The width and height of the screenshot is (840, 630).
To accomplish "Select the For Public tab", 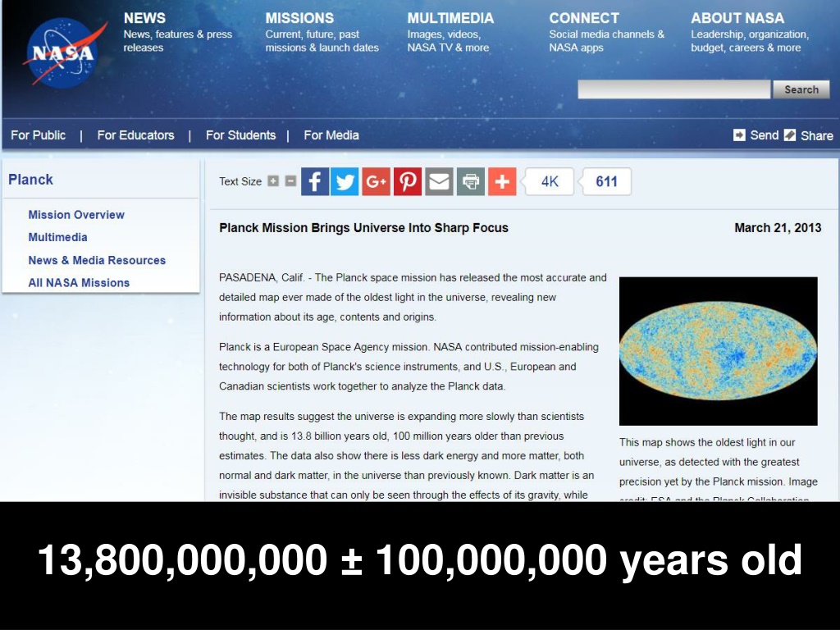I will click(x=38, y=135).
